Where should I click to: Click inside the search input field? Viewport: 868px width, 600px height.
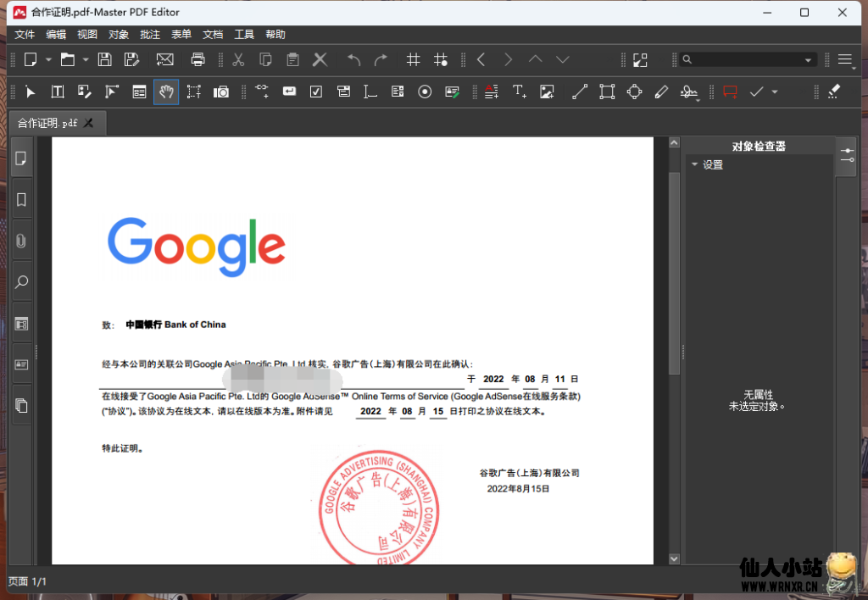746,59
